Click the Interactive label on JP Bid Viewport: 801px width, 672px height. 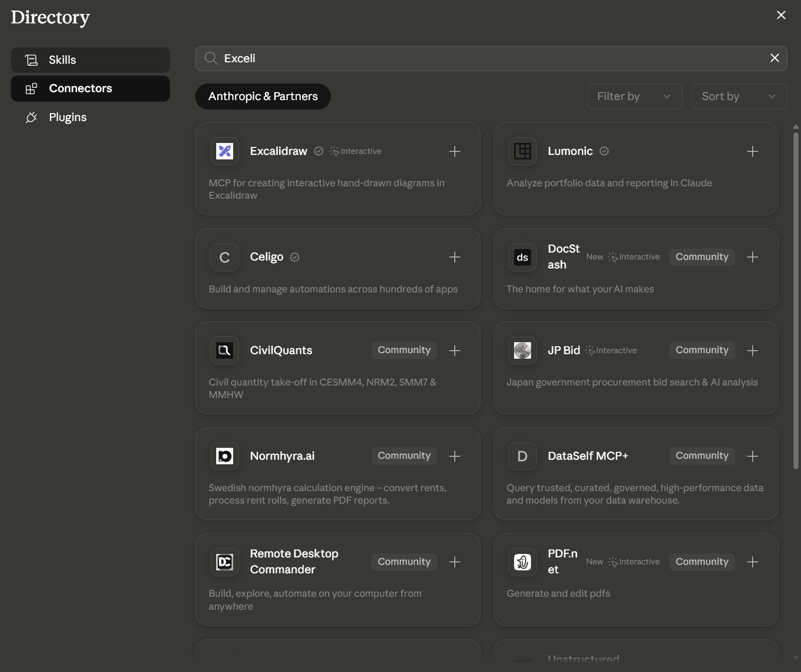(611, 350)
